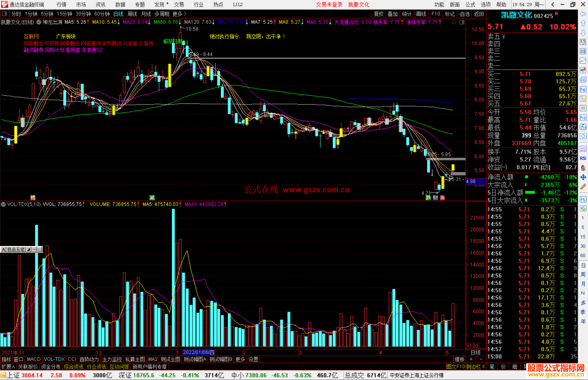Open the 模板 template menu
The image size is (588, 380).
coord(460,359)
